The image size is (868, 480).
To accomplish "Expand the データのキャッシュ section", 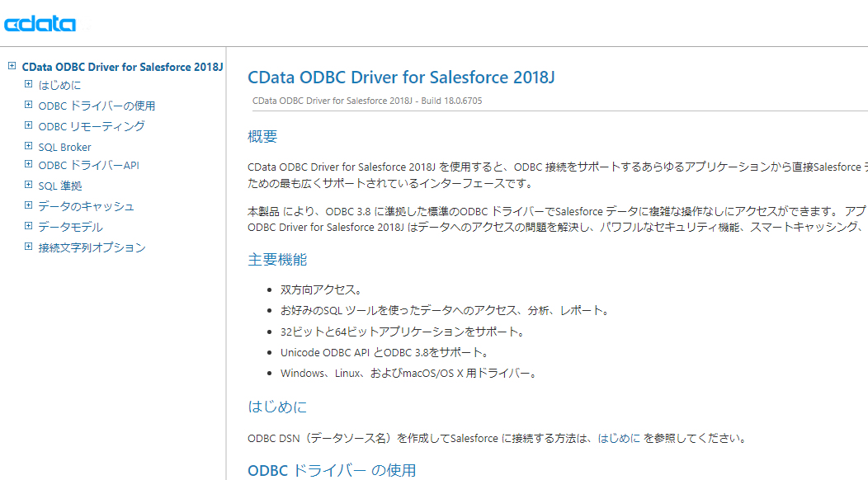I will 27,206.
